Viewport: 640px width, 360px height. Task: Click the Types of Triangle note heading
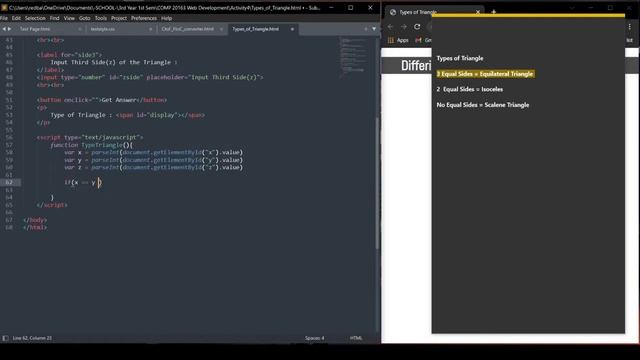460,58
